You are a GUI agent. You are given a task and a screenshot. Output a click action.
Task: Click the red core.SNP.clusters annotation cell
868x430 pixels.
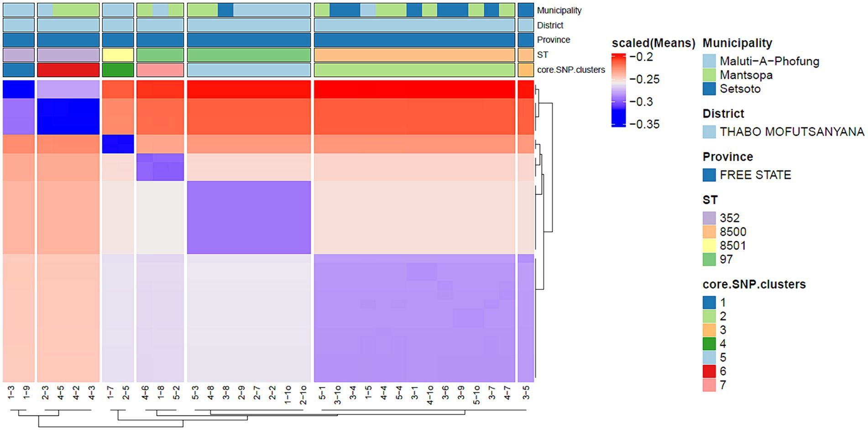[x=68, y=70]
